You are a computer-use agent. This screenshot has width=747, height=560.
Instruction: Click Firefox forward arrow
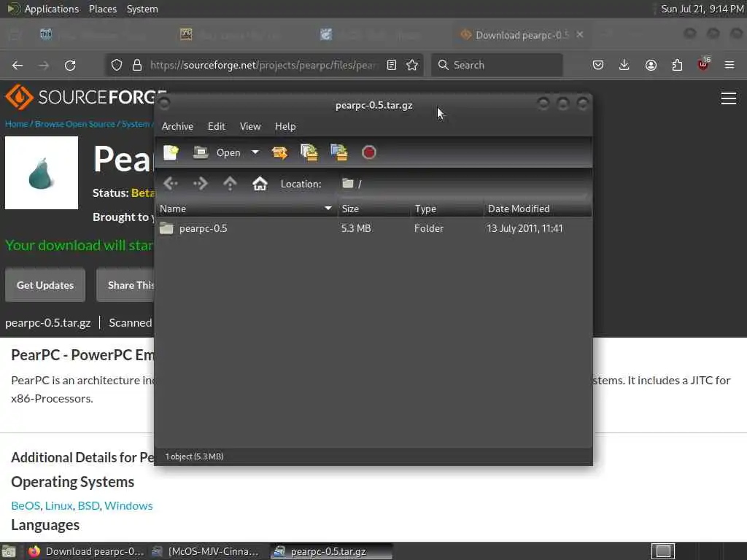44,65
